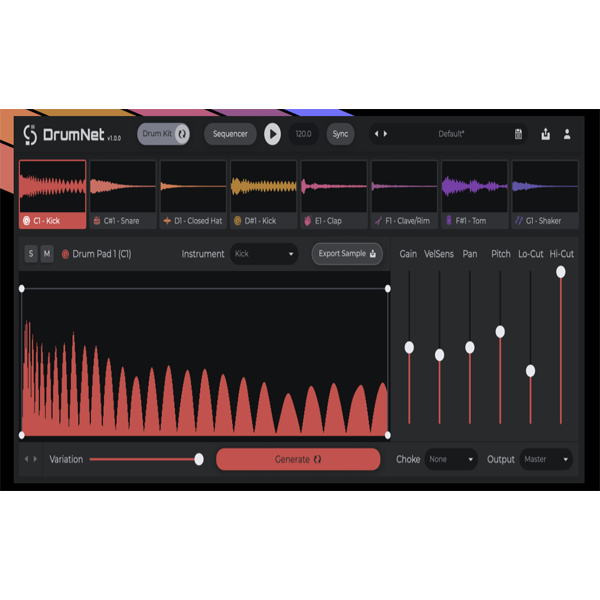
Task: Click the Drum Kit button
Action: (163, 134)
